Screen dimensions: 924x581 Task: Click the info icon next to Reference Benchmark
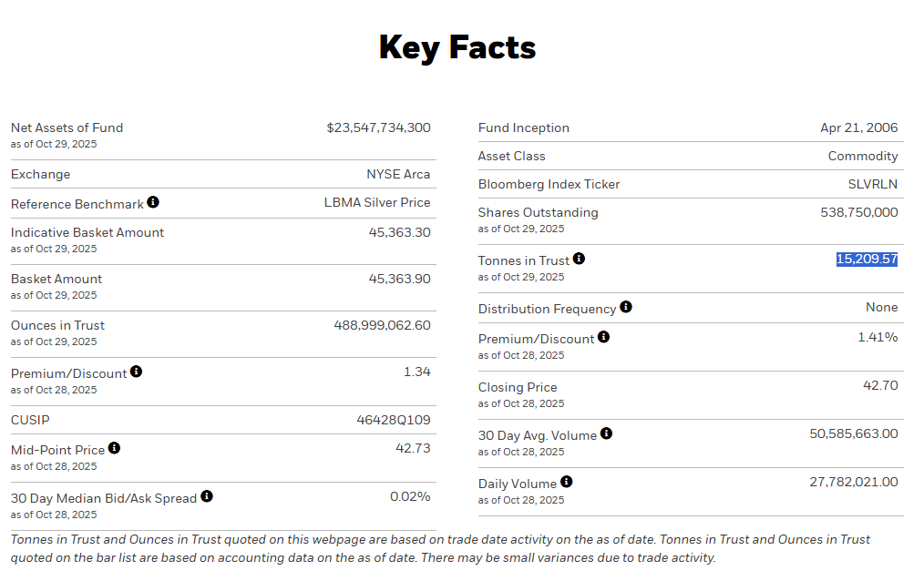coord(153,202)
